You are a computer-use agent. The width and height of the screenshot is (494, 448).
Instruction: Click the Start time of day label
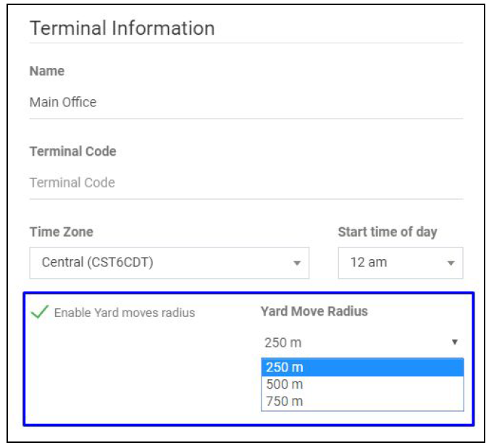[x=387, y=232]
